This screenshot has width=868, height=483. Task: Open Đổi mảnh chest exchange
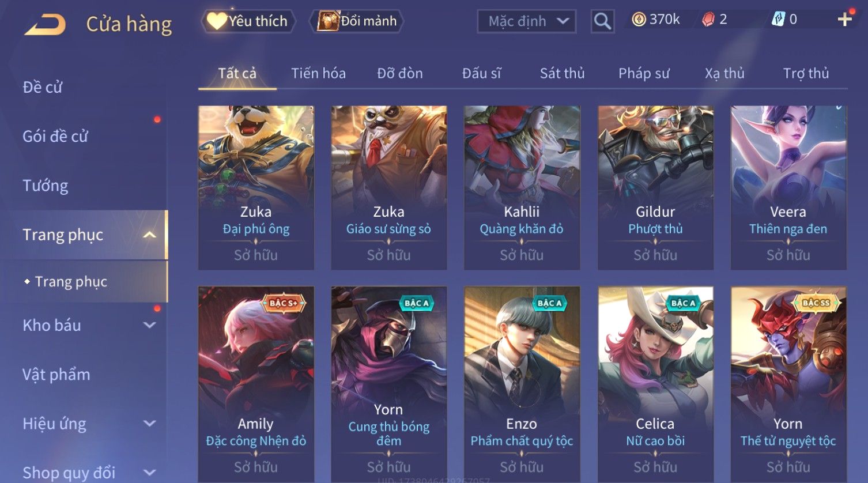pyautogui.click(x=357, y=21)
